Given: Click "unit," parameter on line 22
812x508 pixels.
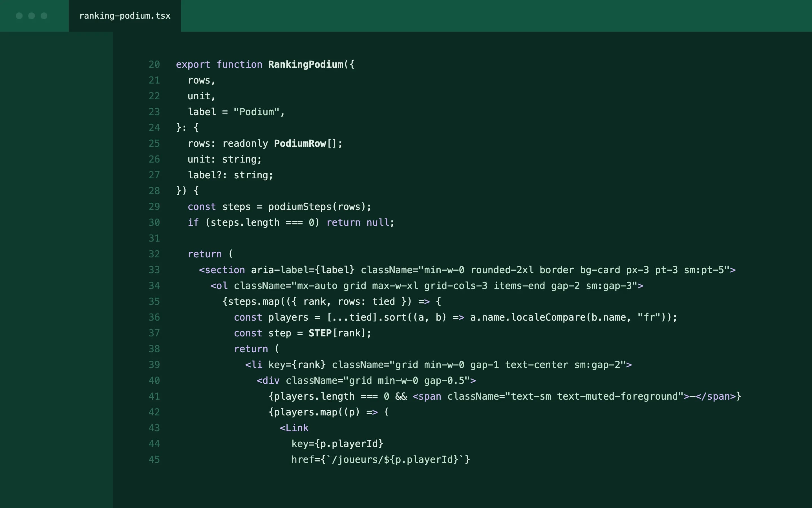Looking at the screenshot, I should (202, 96).
